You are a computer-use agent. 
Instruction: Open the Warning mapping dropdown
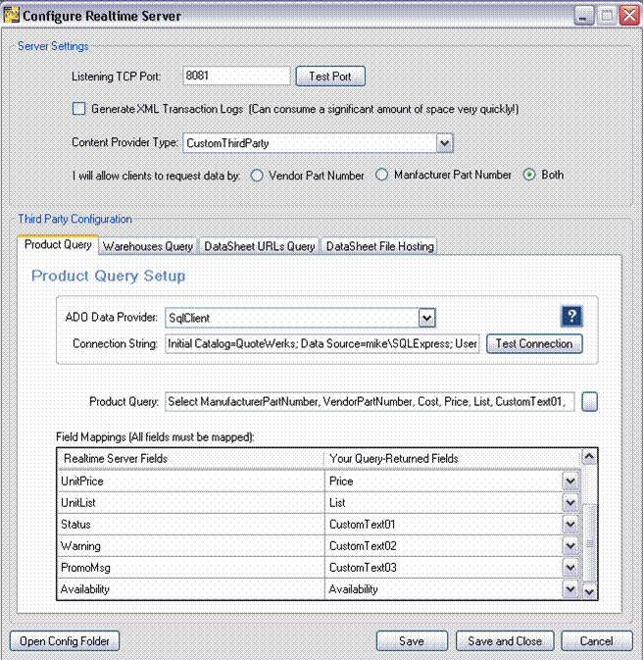click(x=570, y=545)
